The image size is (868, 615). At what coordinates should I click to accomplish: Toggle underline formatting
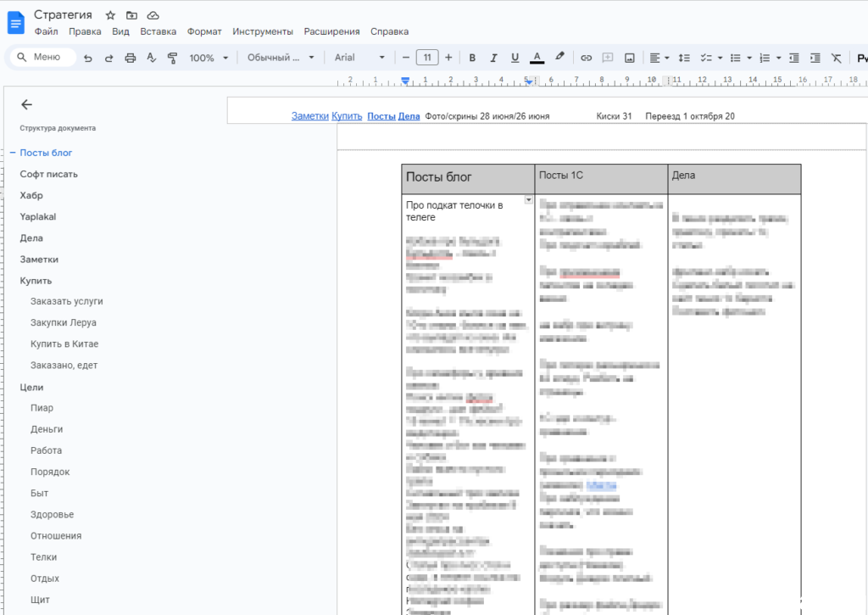(x=515, y=58)
